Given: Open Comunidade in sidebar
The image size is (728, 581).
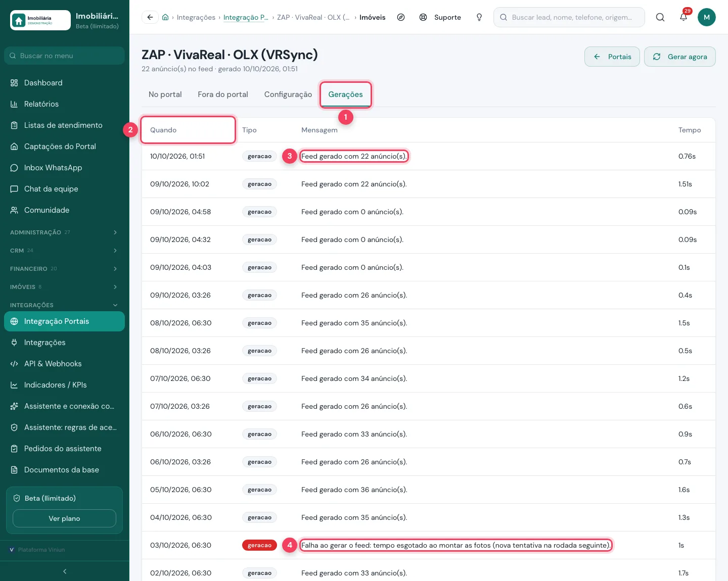Looking at the screenshot, I should (64, 210).
